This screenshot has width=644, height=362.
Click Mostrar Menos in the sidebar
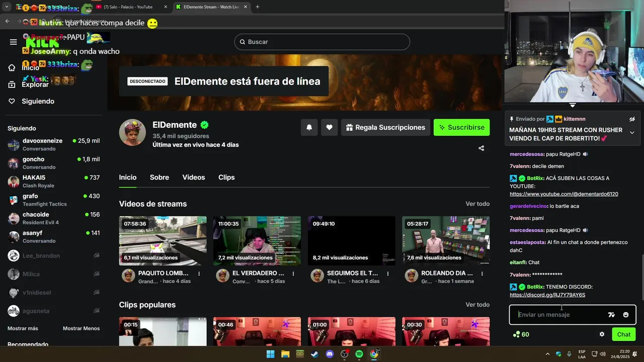click(x=81, y=328)
